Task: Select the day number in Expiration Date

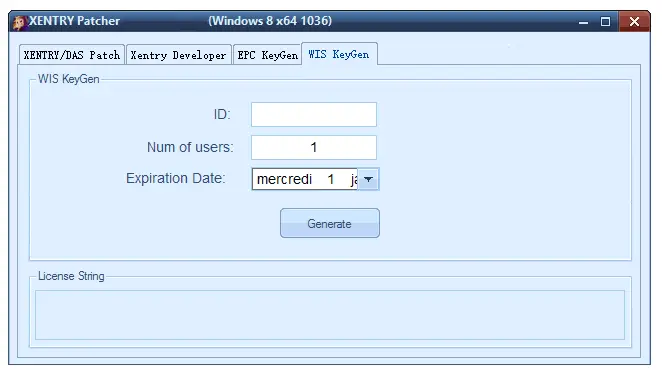Action: coord(331,179)
